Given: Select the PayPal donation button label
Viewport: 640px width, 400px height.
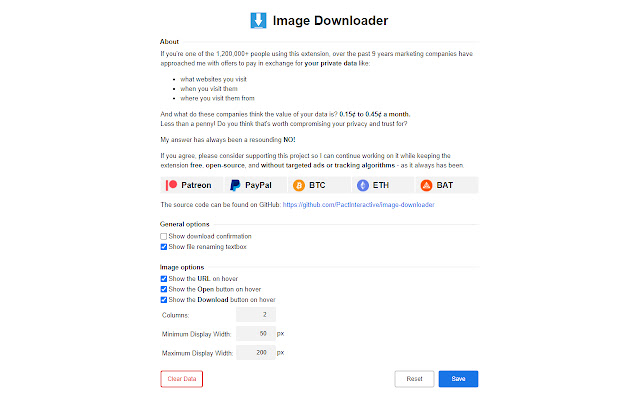Looking at the screenshot, I should pyautogui.click(x=258, y=185).
